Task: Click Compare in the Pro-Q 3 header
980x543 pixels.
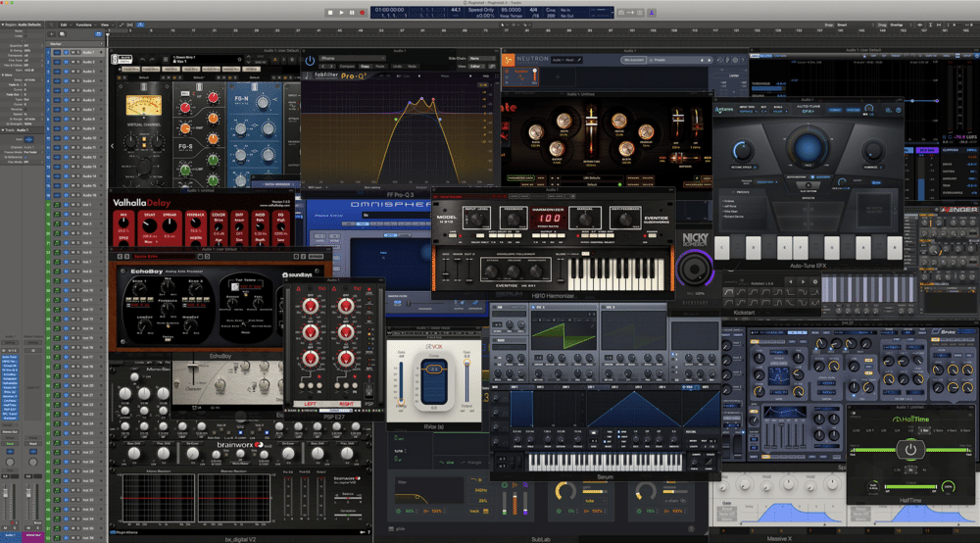Action: [347, 66]
